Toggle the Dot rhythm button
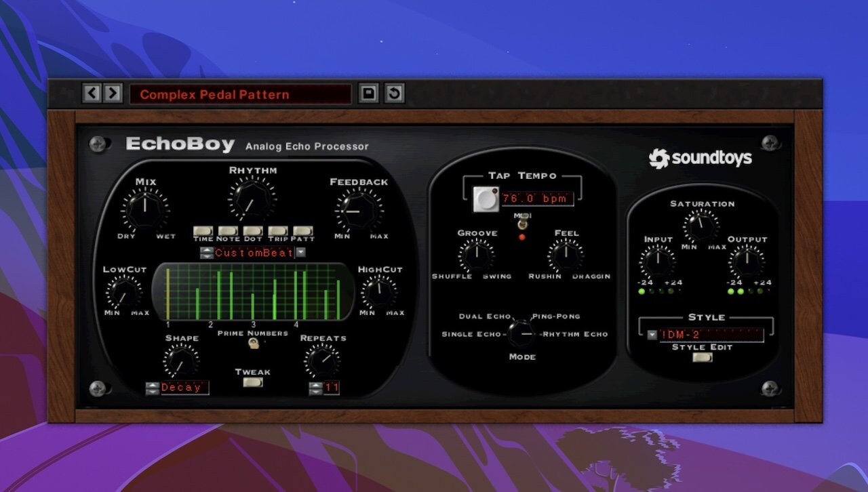This screenshot has height=492, width=868. tap(253, 231)
